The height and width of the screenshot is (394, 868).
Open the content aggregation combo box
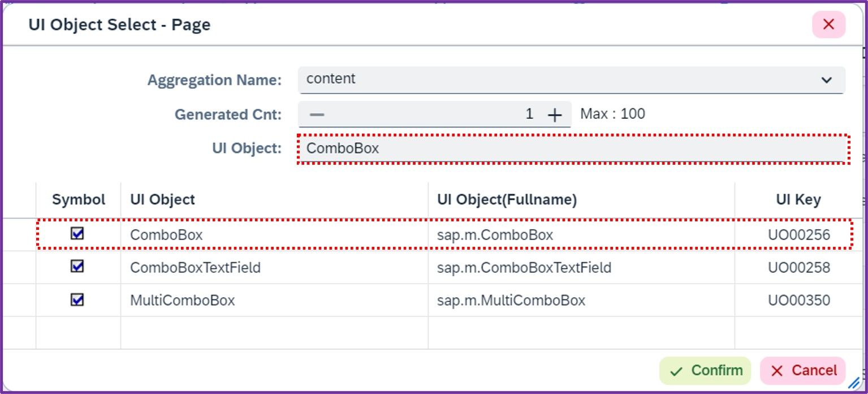pyautogui.click(x=571, y=80)
